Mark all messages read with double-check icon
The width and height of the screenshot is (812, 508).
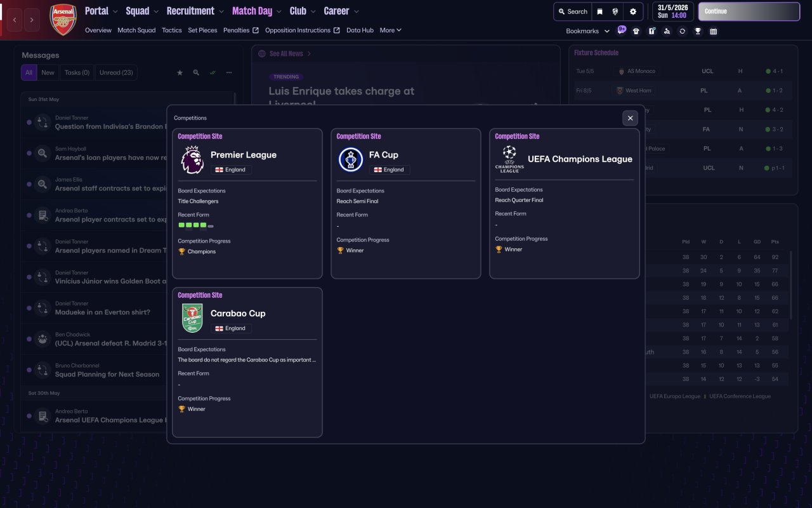pos(213,73)
